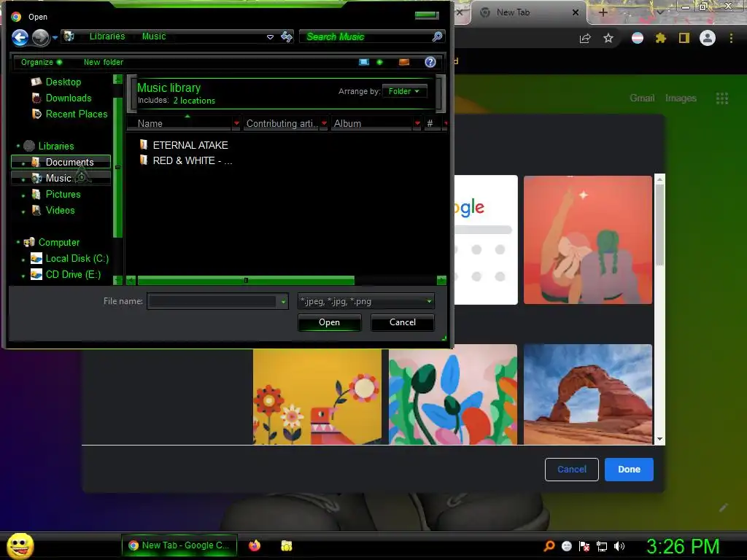Switch to the New Tab tab in Chrome
The image size is (747, 560).
click(x=529, y=13)
